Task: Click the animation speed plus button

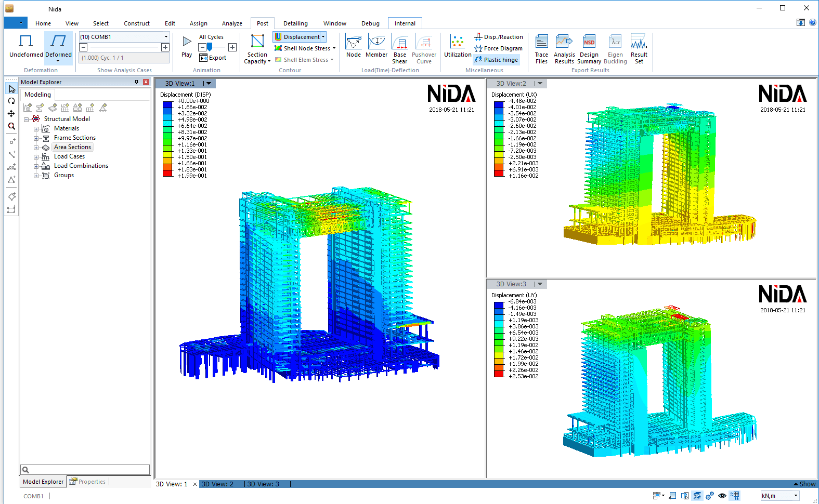Action: pos(232,47)
